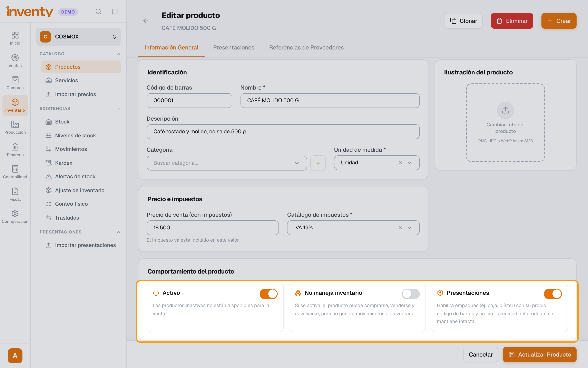Switch to Referencias de Proveedores tab
Image resolution: width=588 pixels, height=368 pixels.
(x=306, y=47)
